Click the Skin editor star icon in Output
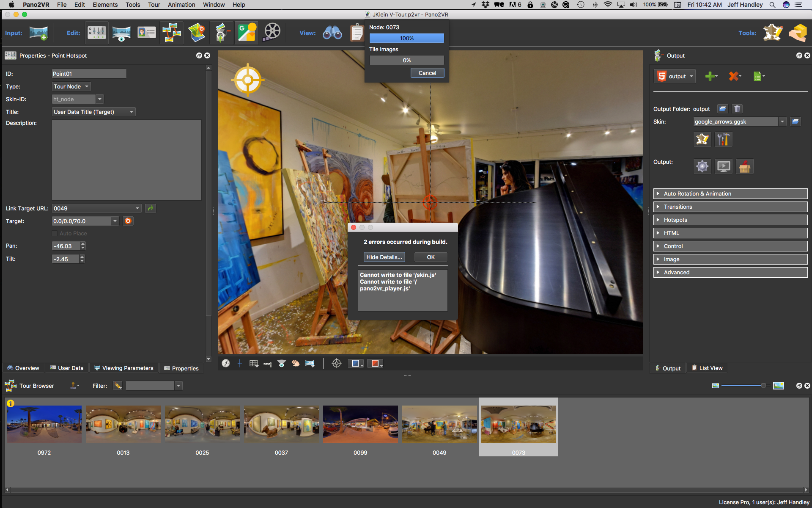This screenshot has height=508, width=812. [x=702, y=139]
